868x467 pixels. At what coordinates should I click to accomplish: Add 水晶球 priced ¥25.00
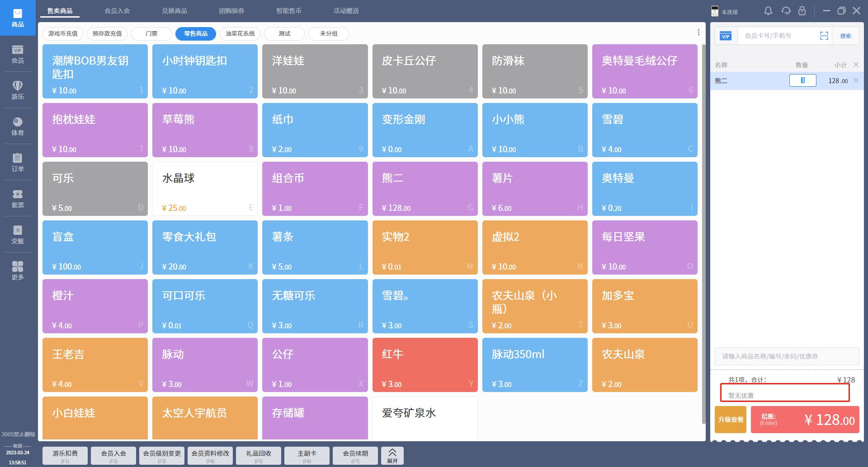(x=205, y=189)
